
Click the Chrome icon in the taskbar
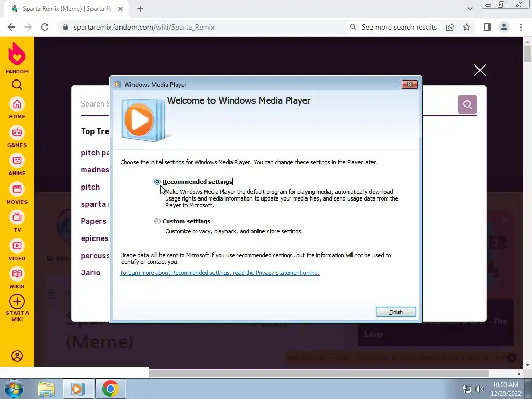pyautogui.click(x=110, y=389)
